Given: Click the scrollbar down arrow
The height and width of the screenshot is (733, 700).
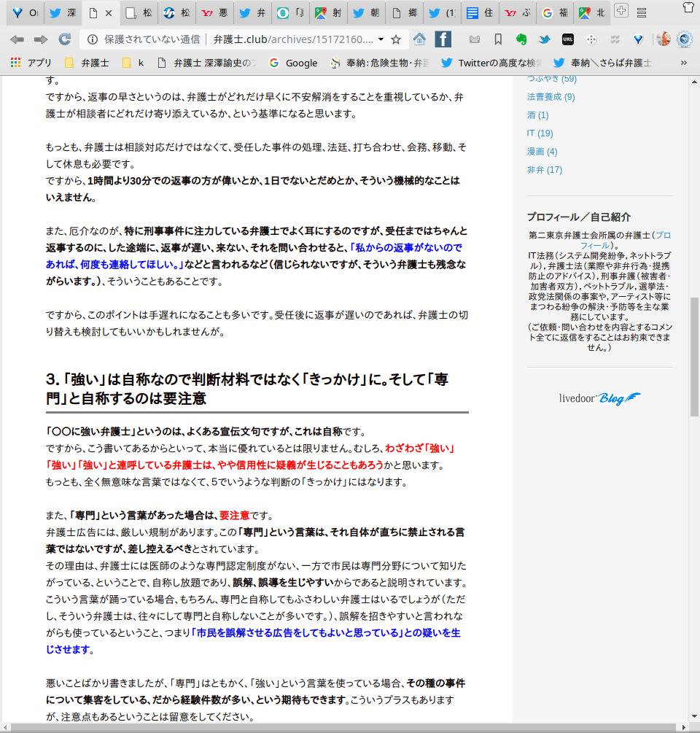Looking at the screenshot, I should click(x=694, y=717).
